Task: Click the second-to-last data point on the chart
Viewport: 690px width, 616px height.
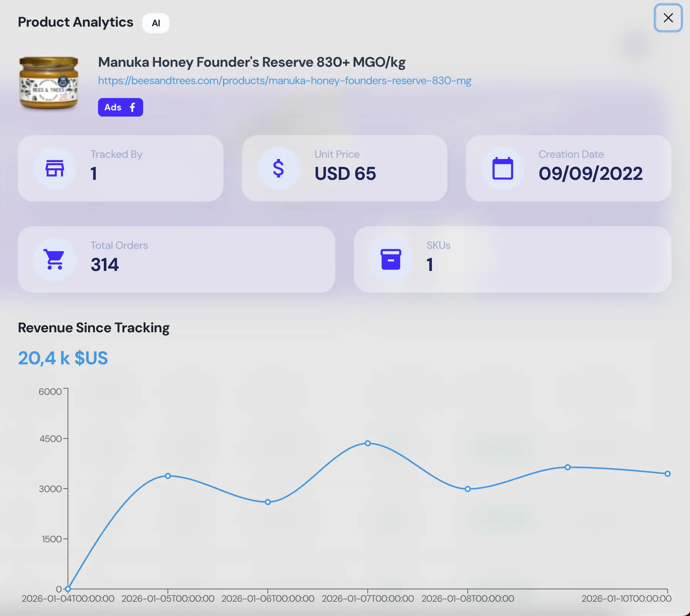Action: point(568,467)
